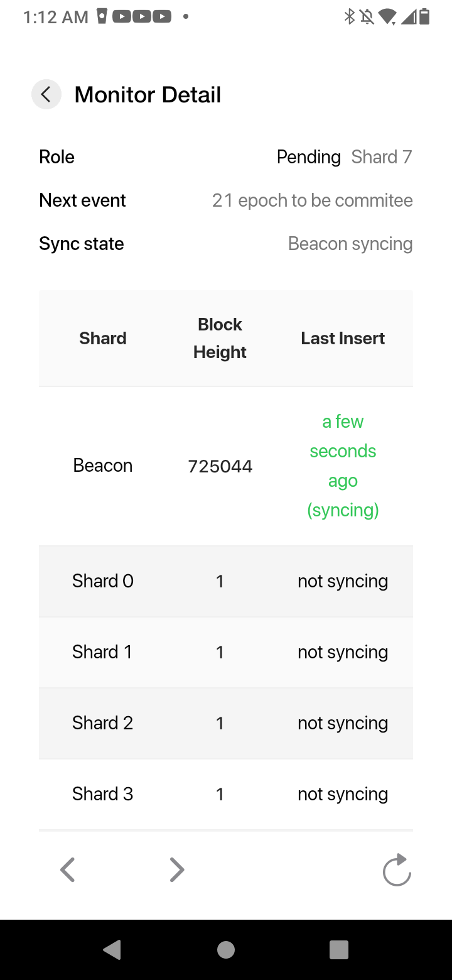The width and height of the screenshot is (452, 980).
Task: Select the Beacon row in the table
Action: coord(226,466)
